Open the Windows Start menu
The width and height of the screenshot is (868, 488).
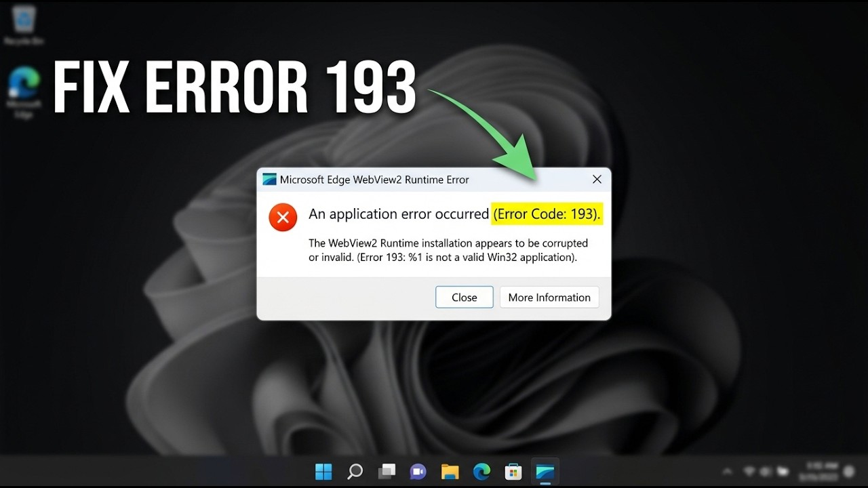(x=323, y=471)
